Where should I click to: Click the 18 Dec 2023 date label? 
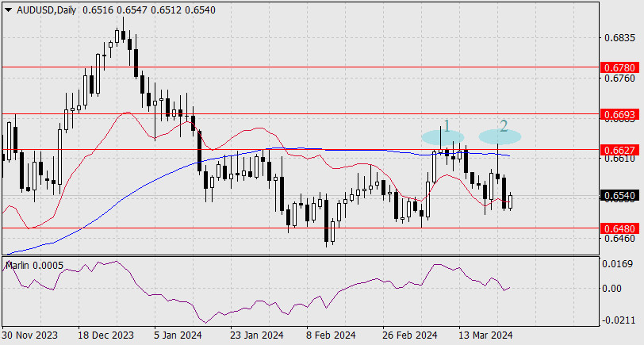[105, 335]
